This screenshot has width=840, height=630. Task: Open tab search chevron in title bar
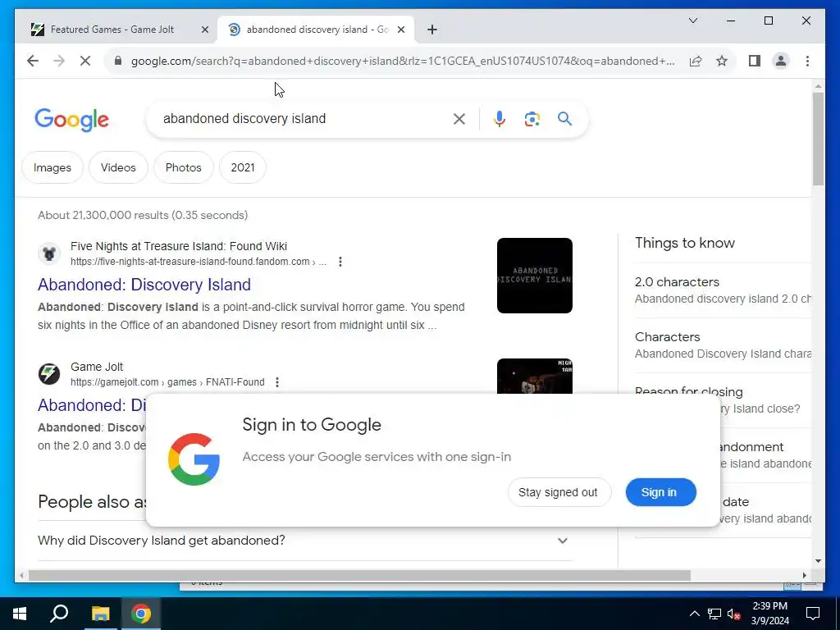pyautogui.click(x=692, y=21)
